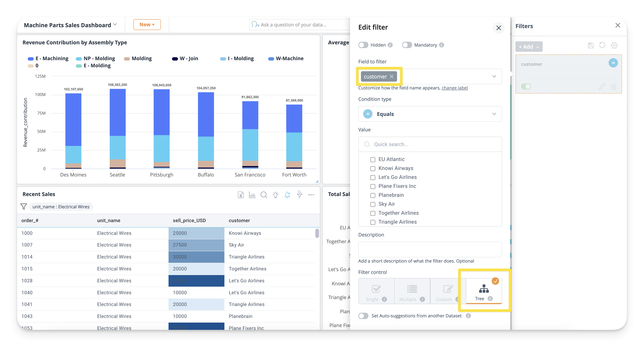Click the magnifier search icon in Recent Sales
The height and width of the screenshot is (347, 644).
[x=264, y=195]
